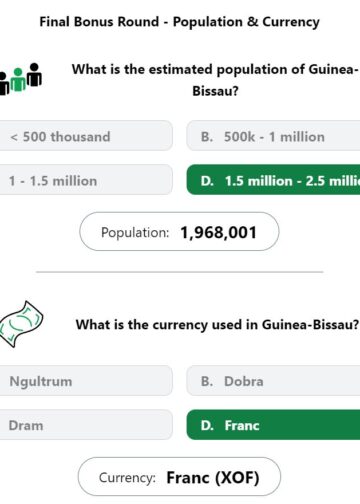Pick option D '1.5 million - 2.5 million'
This screenshot has height=504, width=360.
pyautogui.click(x=273, y=180)
